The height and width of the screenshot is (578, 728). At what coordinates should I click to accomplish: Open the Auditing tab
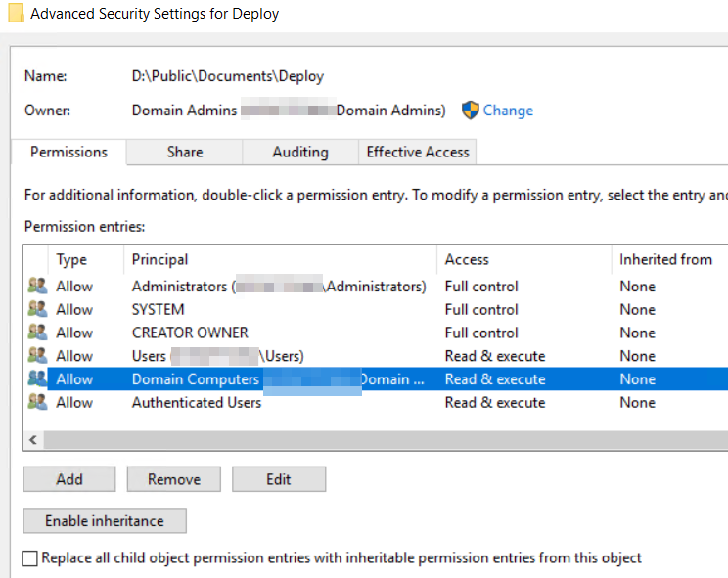299,152
